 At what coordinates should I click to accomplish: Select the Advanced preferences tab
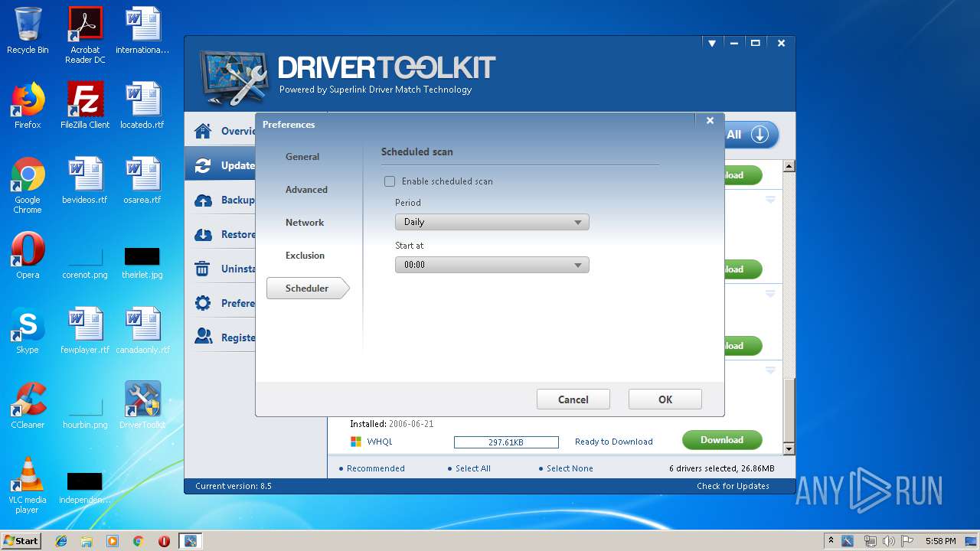tap(306, 190)
